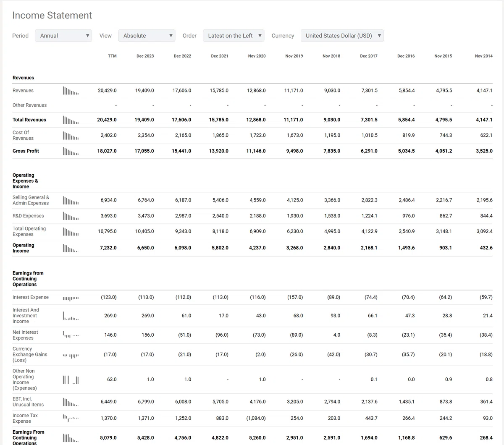This screenshot has height=445, width=504.
Task: Click the Total Revenues row label
Action: [x=29, y=120]
